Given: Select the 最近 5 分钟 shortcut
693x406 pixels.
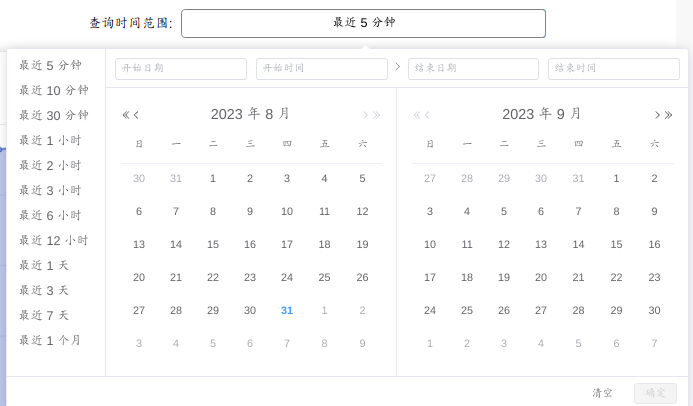Looking at the screenshot, I should [50, 65].
